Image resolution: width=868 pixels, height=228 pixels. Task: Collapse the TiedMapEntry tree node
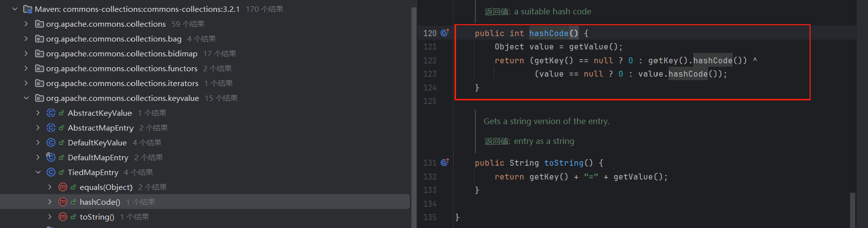click(x=38, y=172)
